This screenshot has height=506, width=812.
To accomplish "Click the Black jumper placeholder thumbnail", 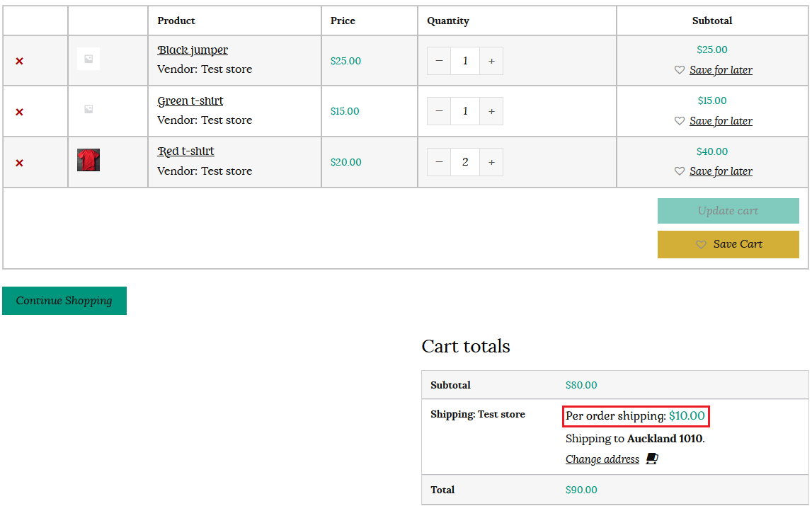I will click(88, 59).
